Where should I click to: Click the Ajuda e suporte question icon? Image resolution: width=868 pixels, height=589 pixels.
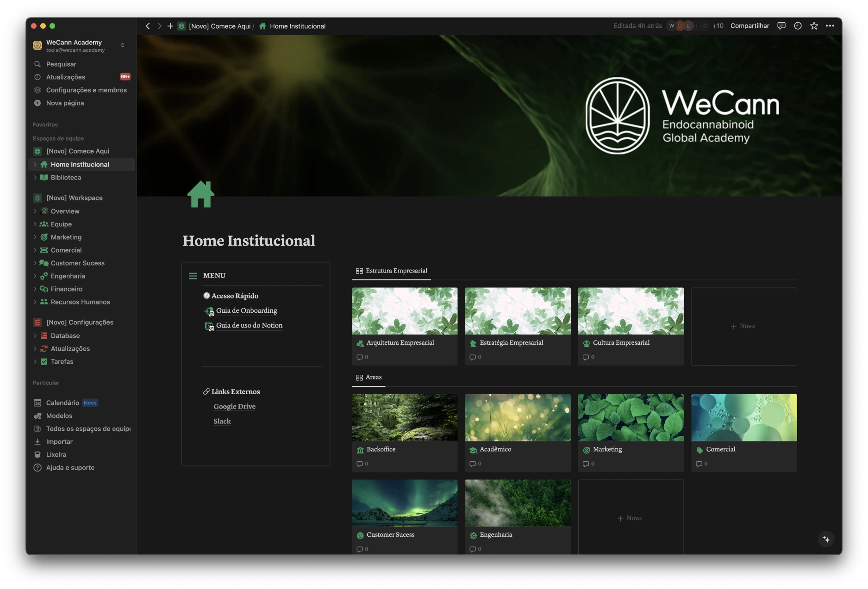click(x=37, y=468)
